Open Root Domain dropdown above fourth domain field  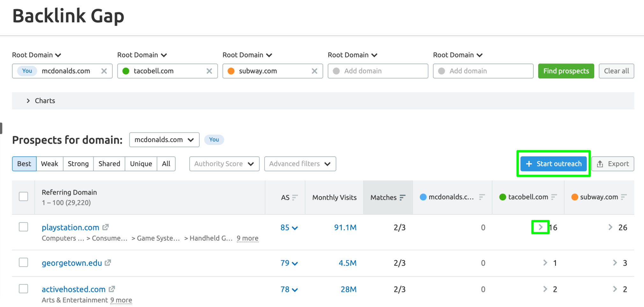(352, 55)
